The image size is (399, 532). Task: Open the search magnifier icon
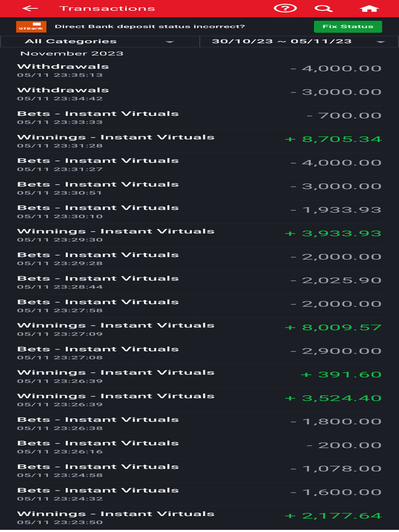click(323, 8)
